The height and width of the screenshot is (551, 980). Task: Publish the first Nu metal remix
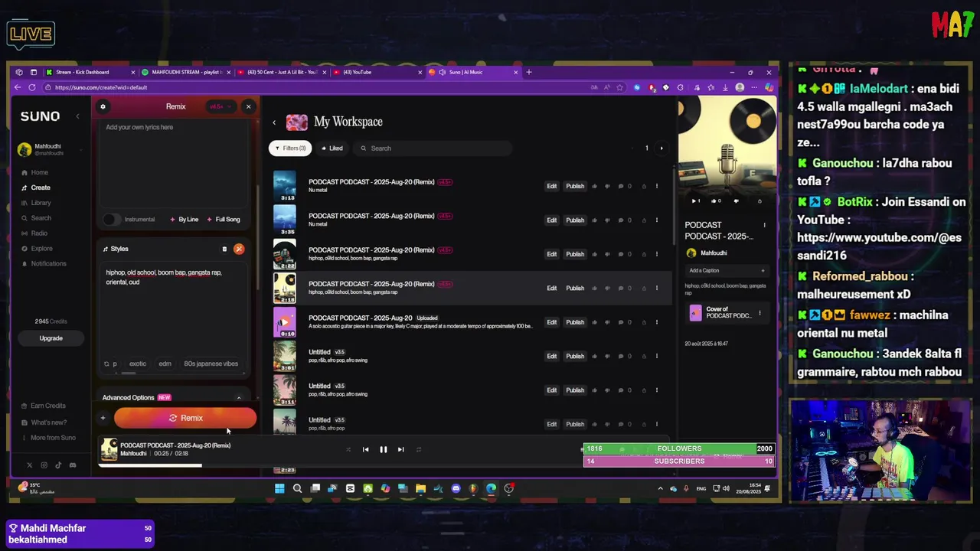(575, 186)
